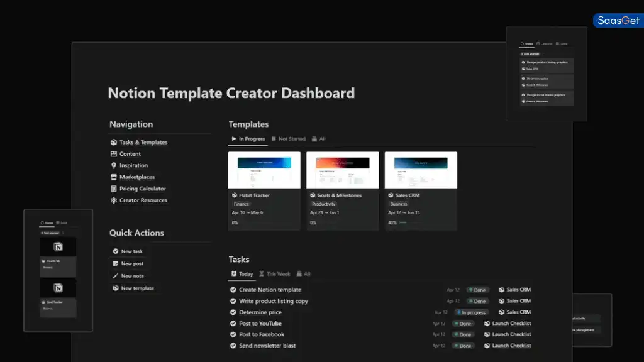This screenshot has height=362, width=644.
Task: Click the Sales CRM card icon
Action: (391, 195)
